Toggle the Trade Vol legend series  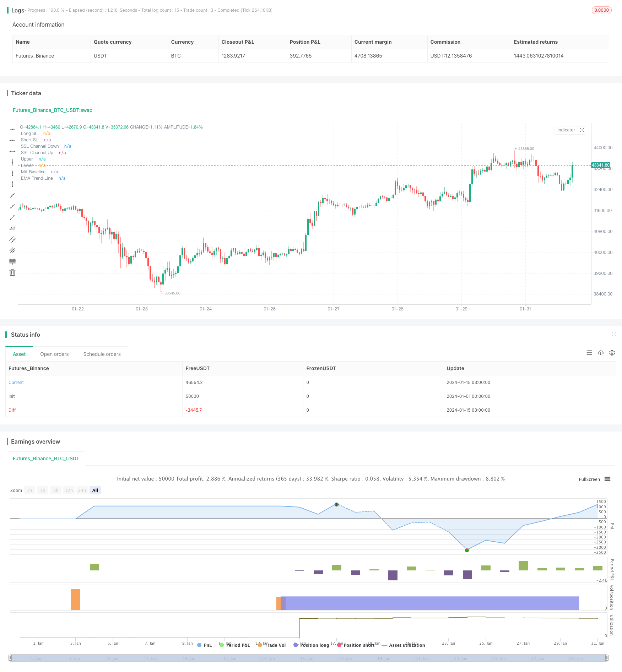pos(272,645)
